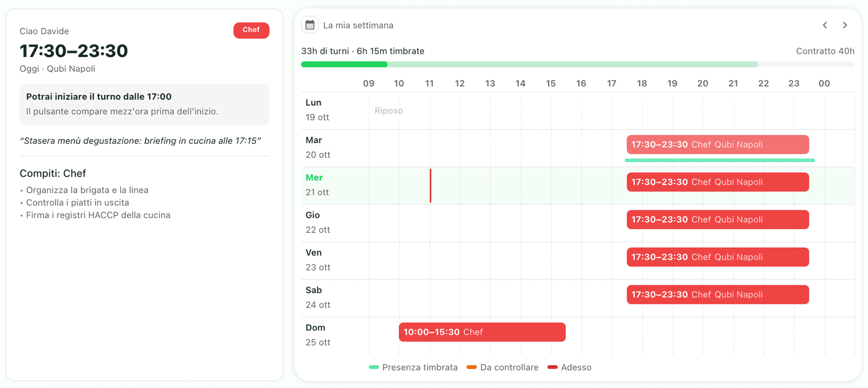Open Thursday 22 ott shift block
868x388 pixels.
718,220
